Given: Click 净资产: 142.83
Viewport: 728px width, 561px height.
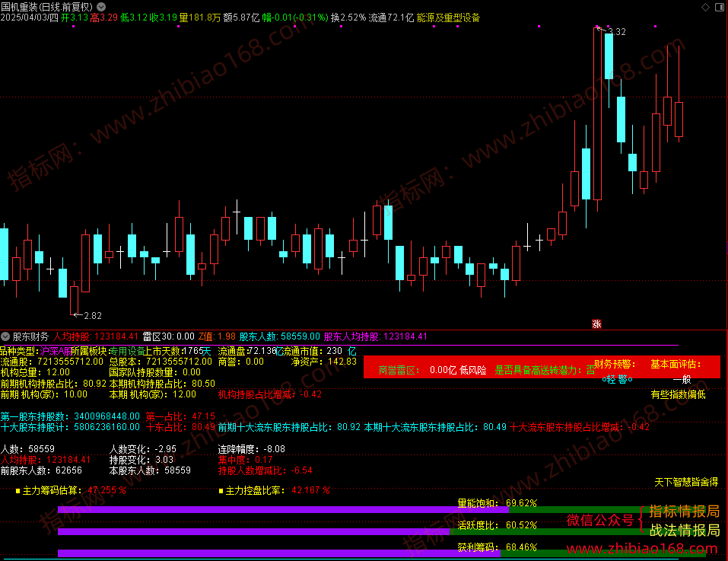Looking at the screenshot, I should click(x=324, y=362).
